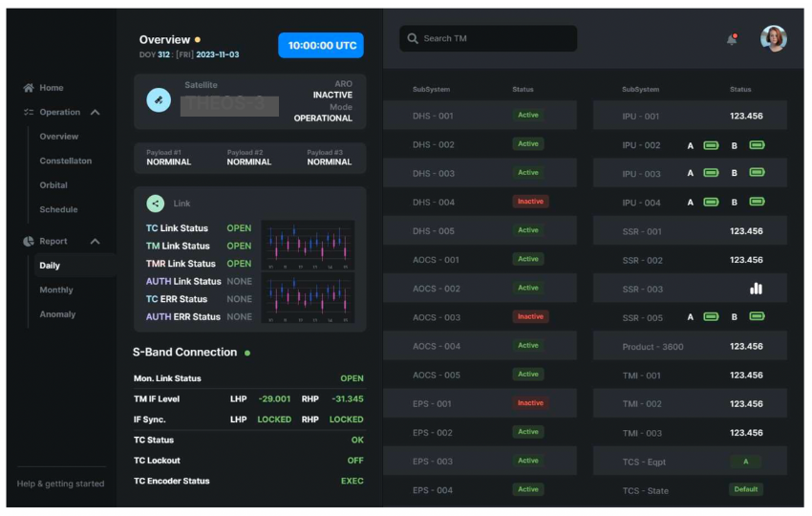Select the Monthly report menu item
812x516 pixels.
tap(56, 290)
